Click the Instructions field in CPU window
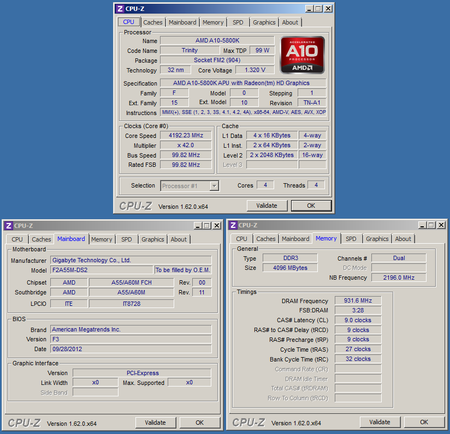Viewport: 450px width, 434px height. [243, 112]
